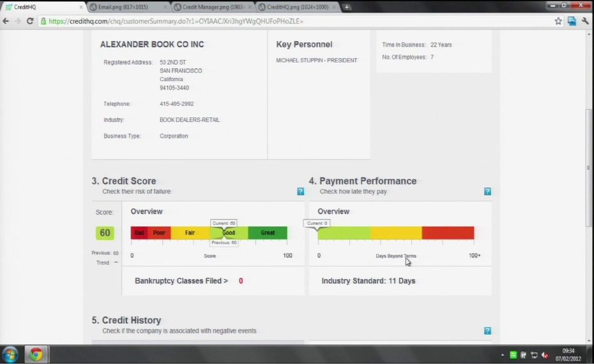Open help icon for Payment Performance

pos(487,192)
